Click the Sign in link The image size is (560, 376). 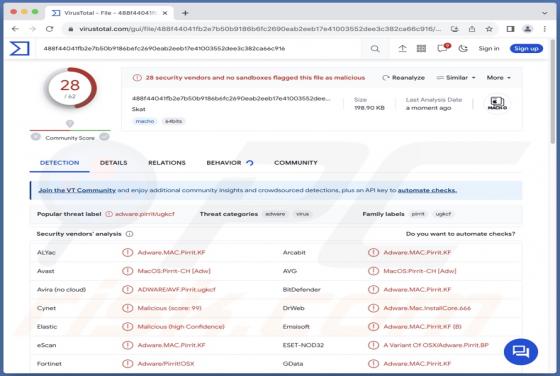tap(489, 49)
